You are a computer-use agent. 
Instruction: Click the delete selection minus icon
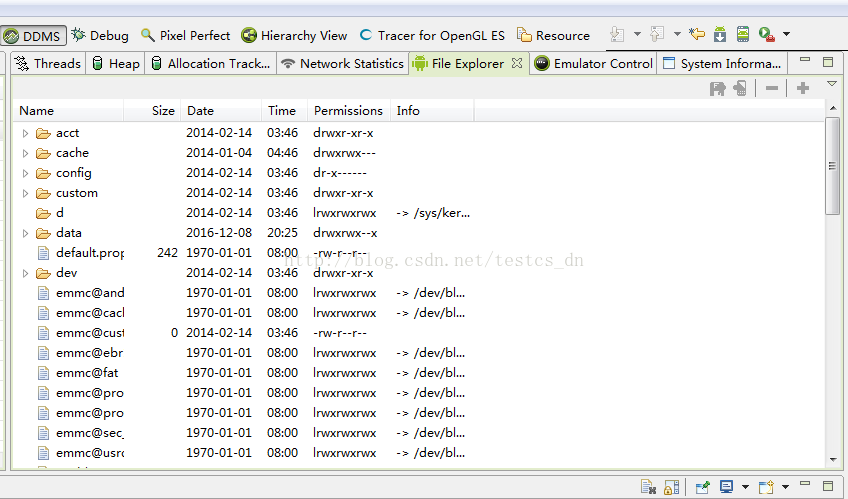point(772,88)
